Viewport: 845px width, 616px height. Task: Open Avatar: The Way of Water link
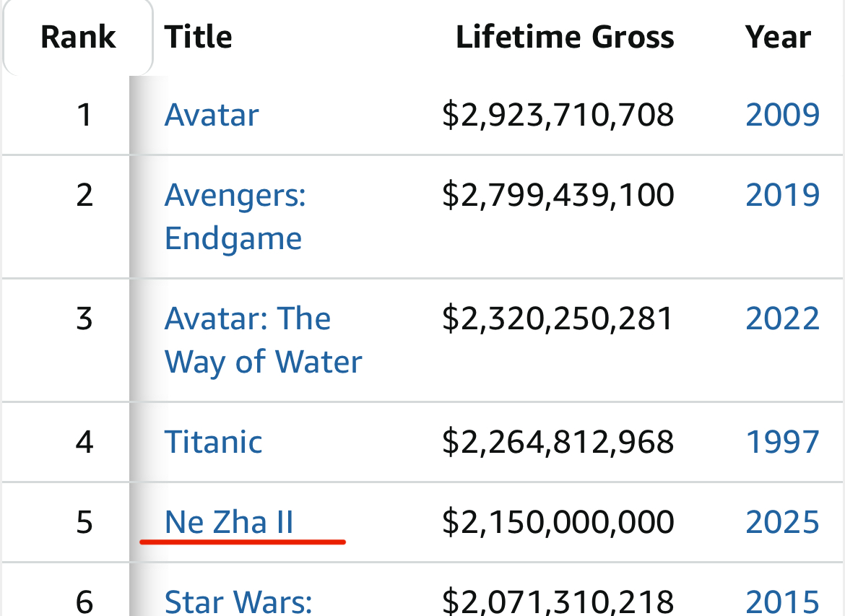(x=263, y=340)
